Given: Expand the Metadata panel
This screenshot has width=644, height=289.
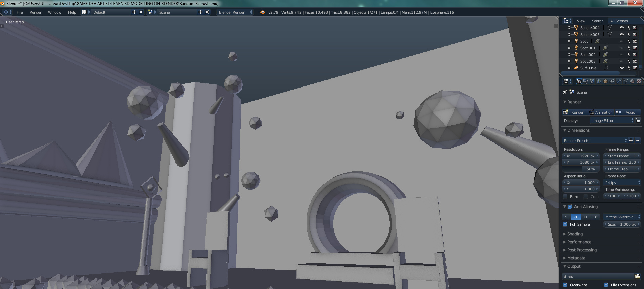Looking at the screenshot, I should coord(576,258).
